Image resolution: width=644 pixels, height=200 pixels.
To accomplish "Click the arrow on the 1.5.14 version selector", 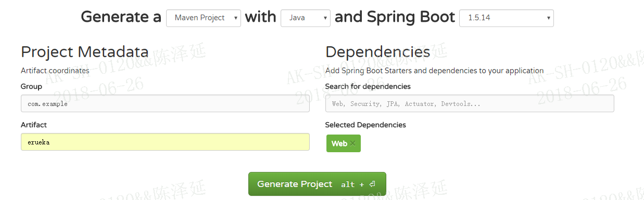I will click(548, 18).
